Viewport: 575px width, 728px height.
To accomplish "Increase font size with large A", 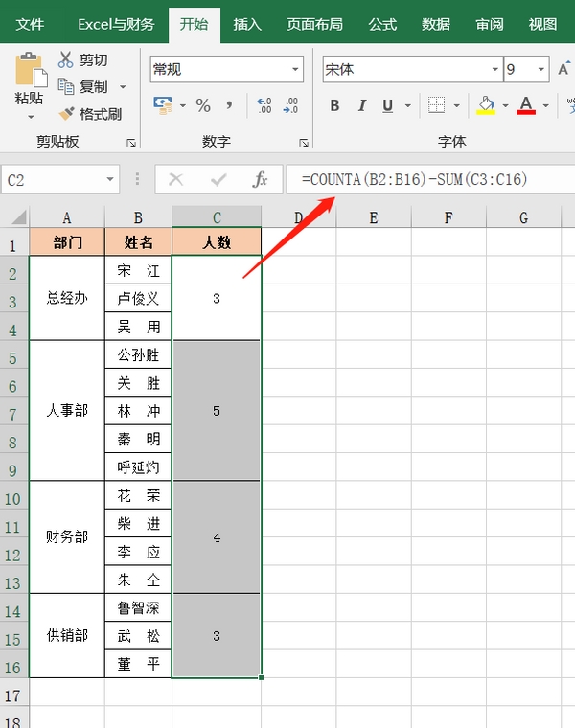I will 563,69.
